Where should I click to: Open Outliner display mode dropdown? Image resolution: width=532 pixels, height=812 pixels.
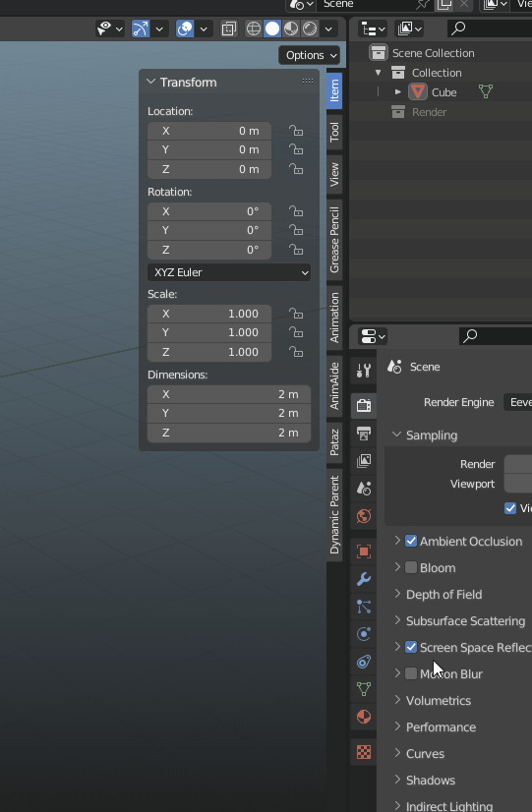[x=409, y=29]
